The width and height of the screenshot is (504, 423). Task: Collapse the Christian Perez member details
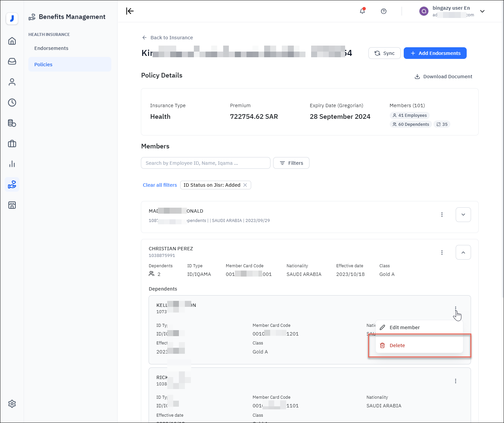point(463,252)
